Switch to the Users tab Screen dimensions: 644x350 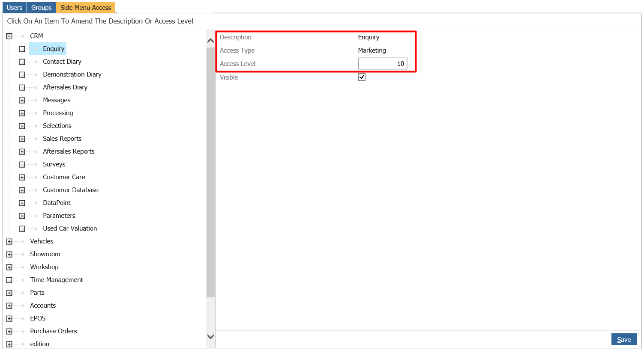(14, 7)
